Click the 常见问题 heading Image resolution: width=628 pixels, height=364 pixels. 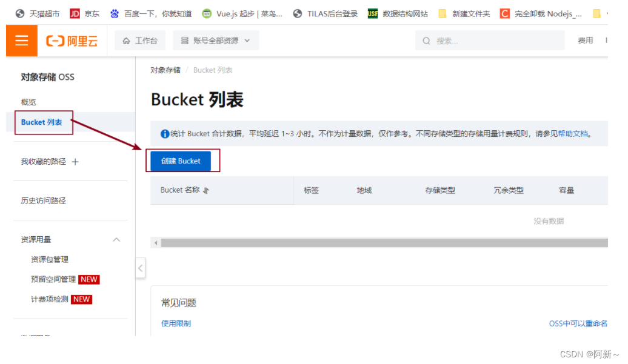click(x=179, y=303)
